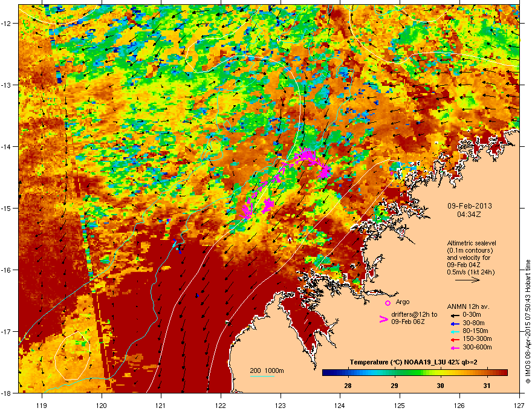Click the Argo magenta circle legend marker
532x411 pixels.
click(x=388, y=302)
